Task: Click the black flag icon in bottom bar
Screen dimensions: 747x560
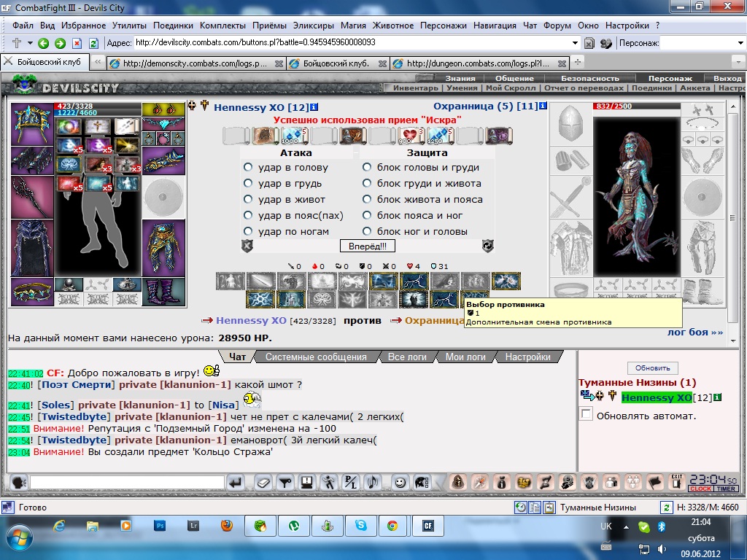Action: pos(655,483)
